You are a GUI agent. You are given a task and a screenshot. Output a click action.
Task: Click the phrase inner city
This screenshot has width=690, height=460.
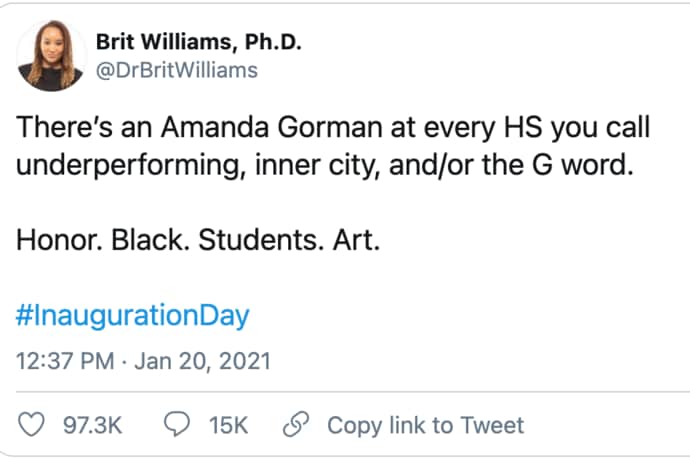click(x=309, y=163)
